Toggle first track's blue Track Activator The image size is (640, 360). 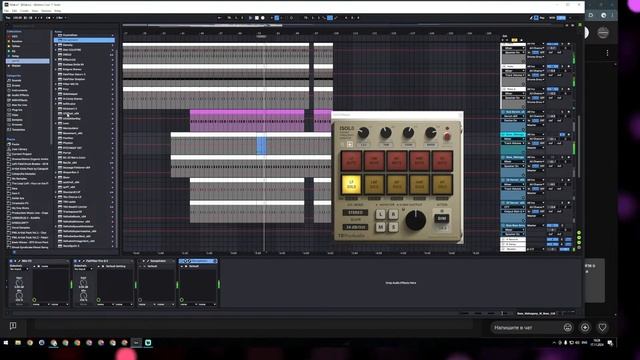(x=552, y=44)
